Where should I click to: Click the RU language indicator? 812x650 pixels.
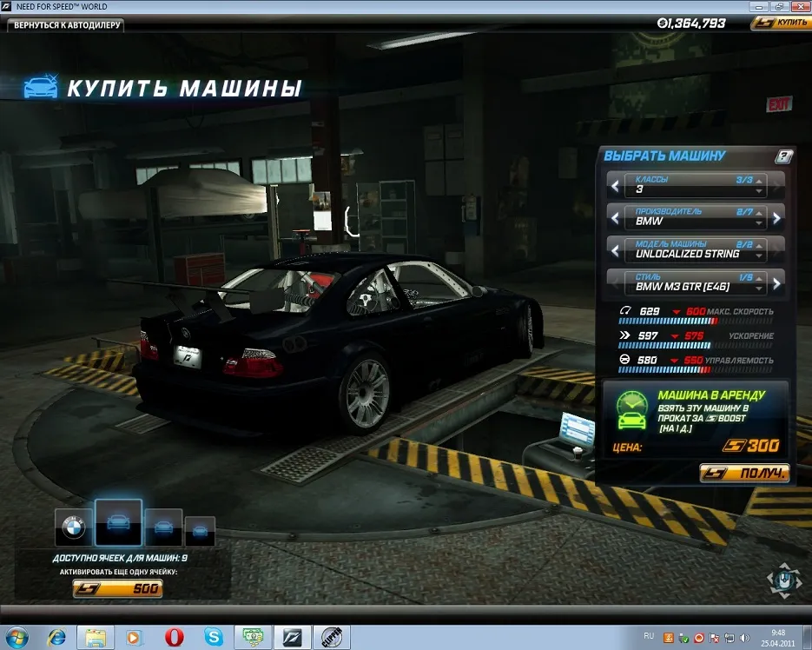(x=649, y=636)
